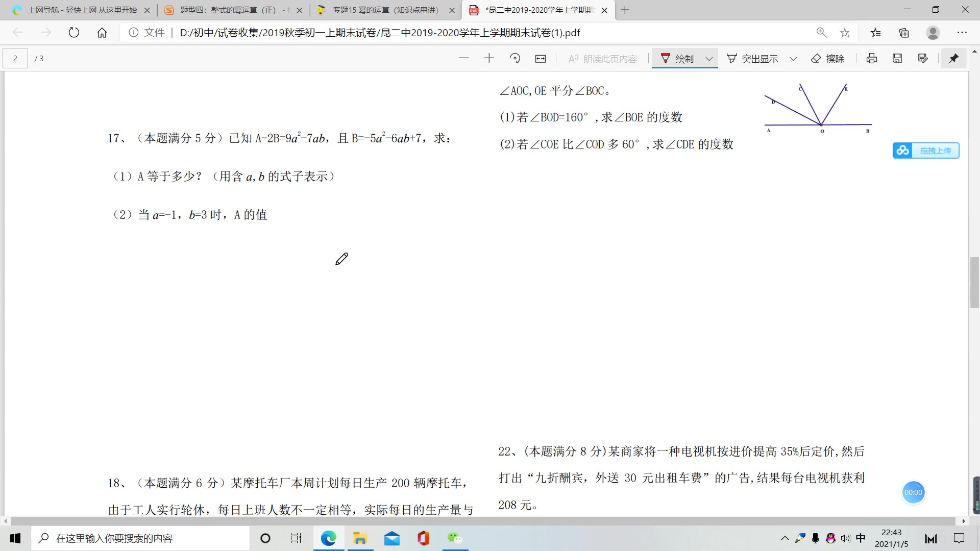Click the zoom out minus icon

click(x=463, y=58)
